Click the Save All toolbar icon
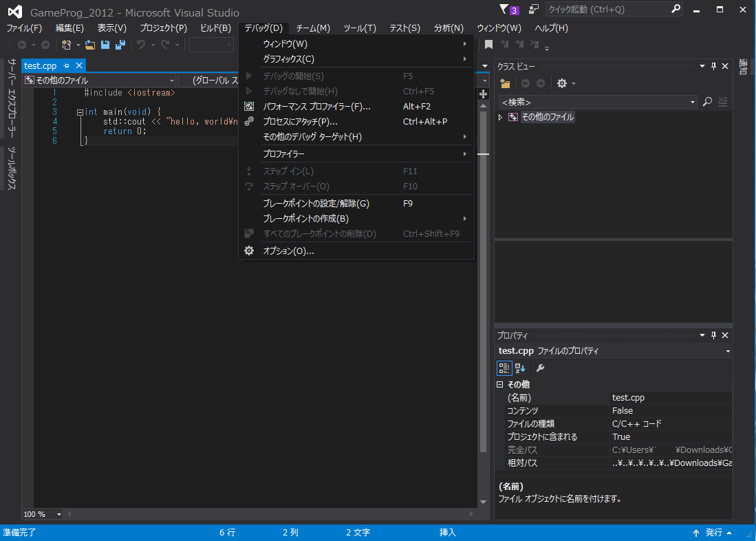 pos(120,45)
